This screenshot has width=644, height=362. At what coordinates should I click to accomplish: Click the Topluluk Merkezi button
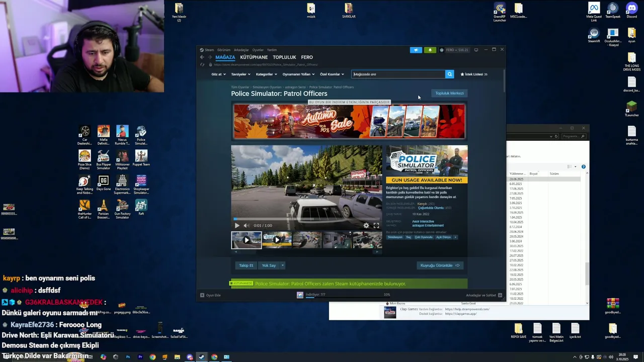[449, 93]
